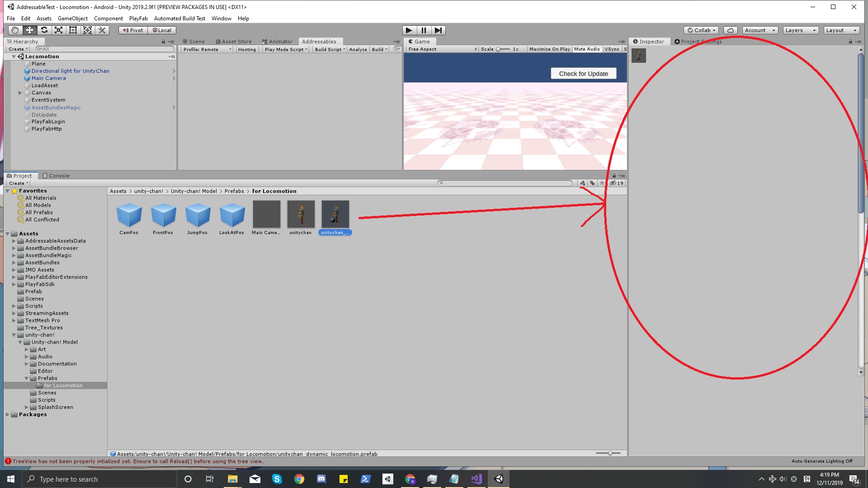Image resolution: width=868 pixels, height=488 pixels.
Task: Click the Project search field
Action: tap(505, 183)
